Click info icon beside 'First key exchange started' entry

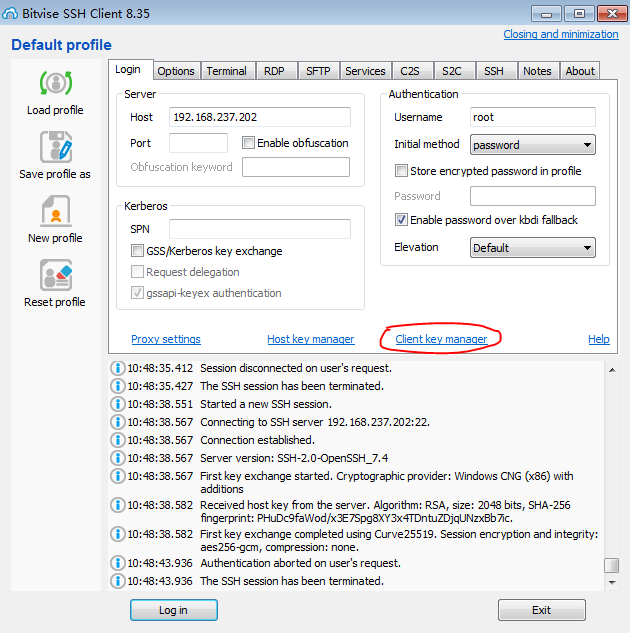point(117,476)
